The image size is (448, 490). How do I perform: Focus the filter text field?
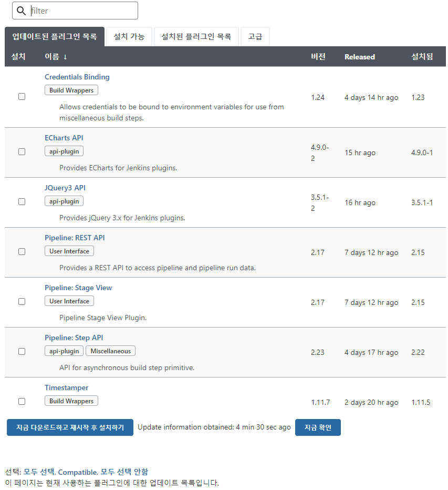tap(75, 11)
